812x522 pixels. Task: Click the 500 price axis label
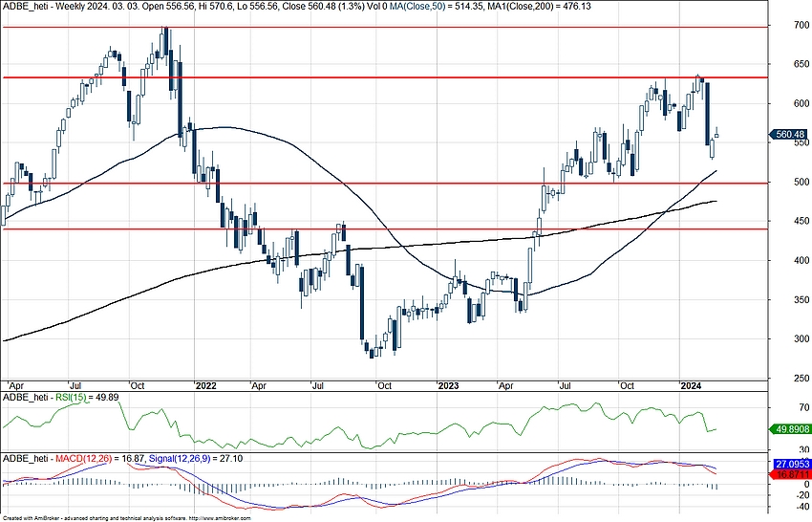[801, 182]
